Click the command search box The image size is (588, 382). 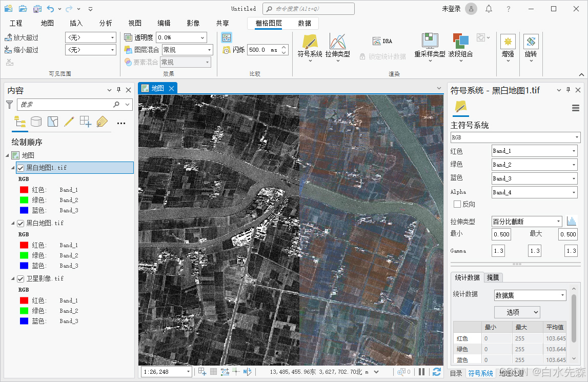pyautogui.click(x=309, y=9)
